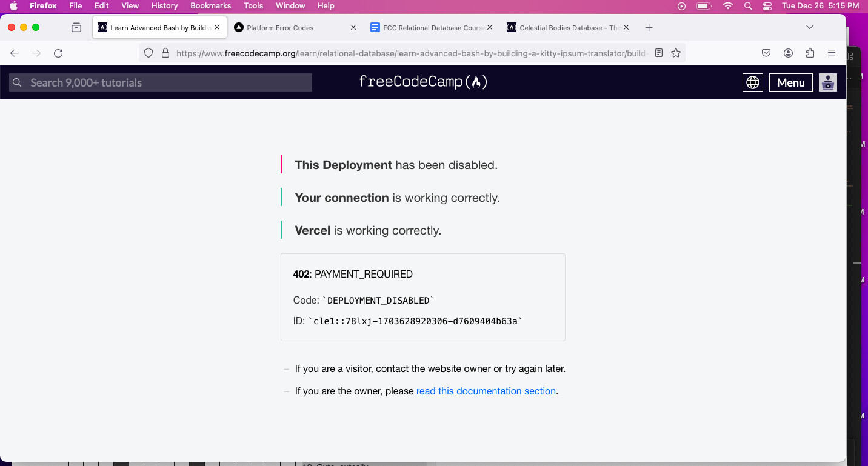Open the read this documentation section link
The image size is (868, 466).
click(486, 391)
